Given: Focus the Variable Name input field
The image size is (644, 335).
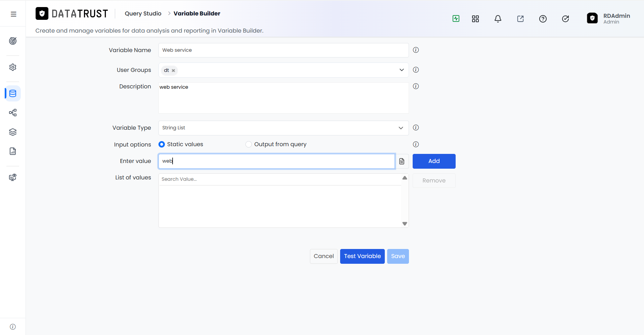Looking at the screenshot, I should [x=283, y=50].
